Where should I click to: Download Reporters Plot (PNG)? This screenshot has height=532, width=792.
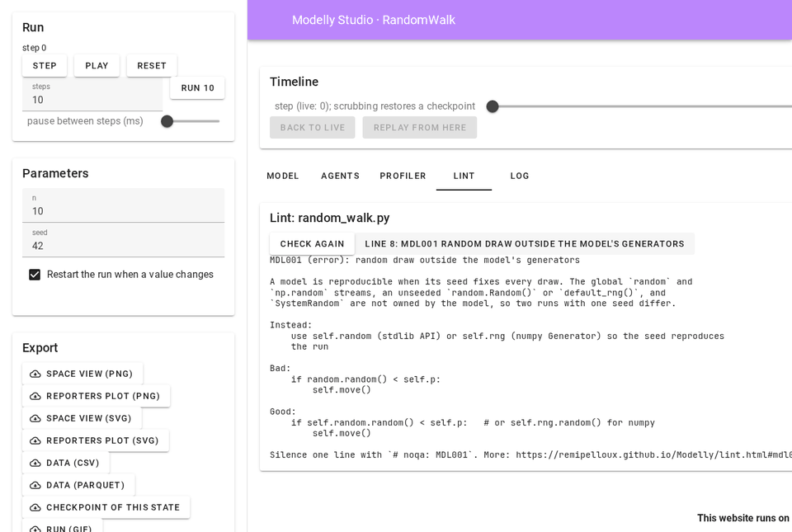point(96,396)
